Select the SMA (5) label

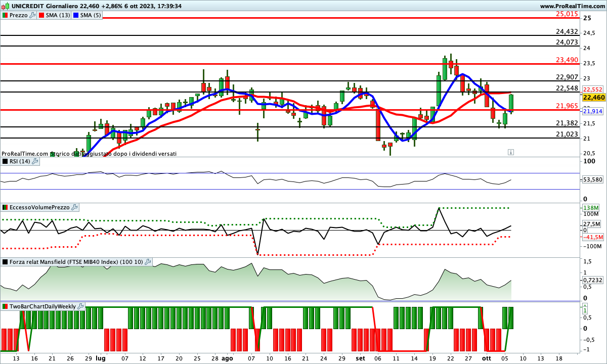[x=91, y=15]
